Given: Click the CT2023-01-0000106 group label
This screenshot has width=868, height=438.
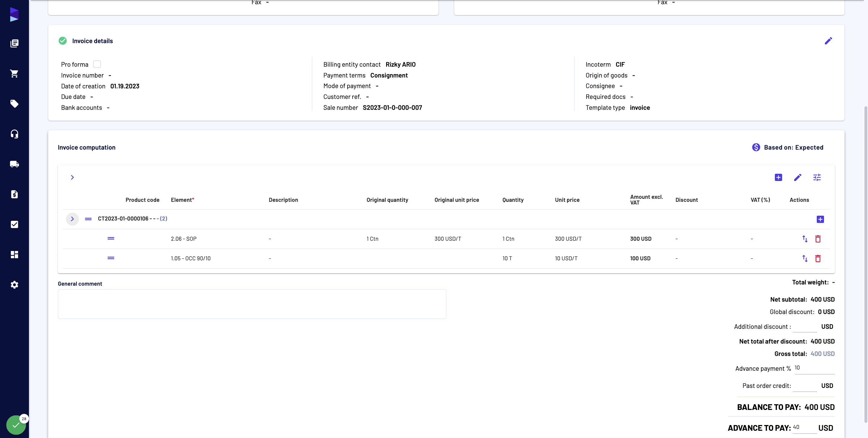Looking at the screenshot, I should 132,218.
